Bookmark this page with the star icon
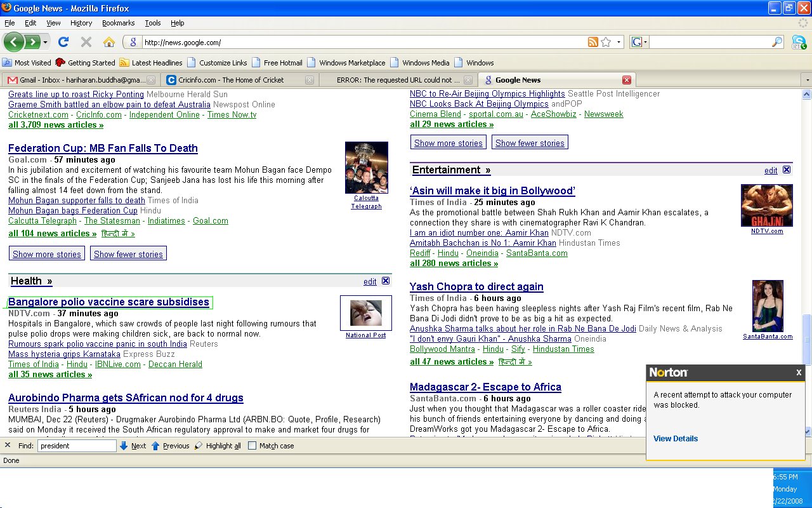The width and height of the screenshot is (812, 508). tap(606, 42)
